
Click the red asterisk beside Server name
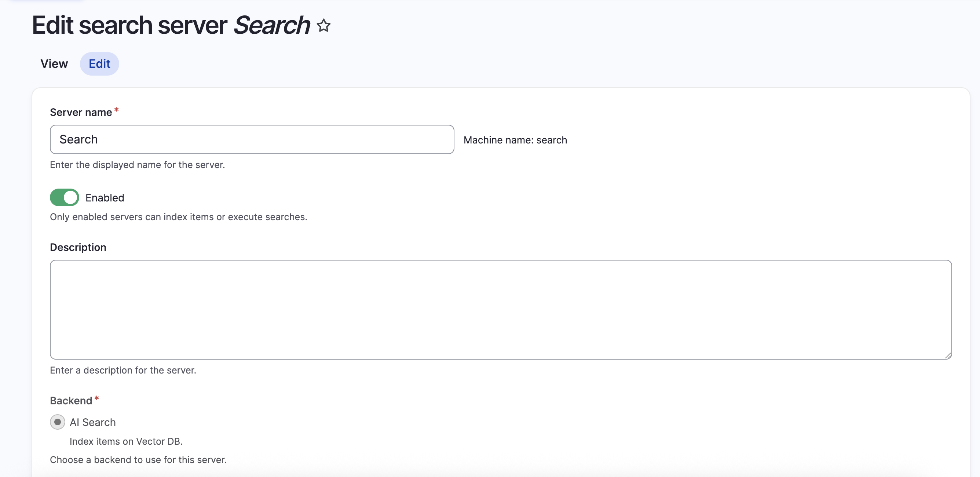tap(116, 110)
